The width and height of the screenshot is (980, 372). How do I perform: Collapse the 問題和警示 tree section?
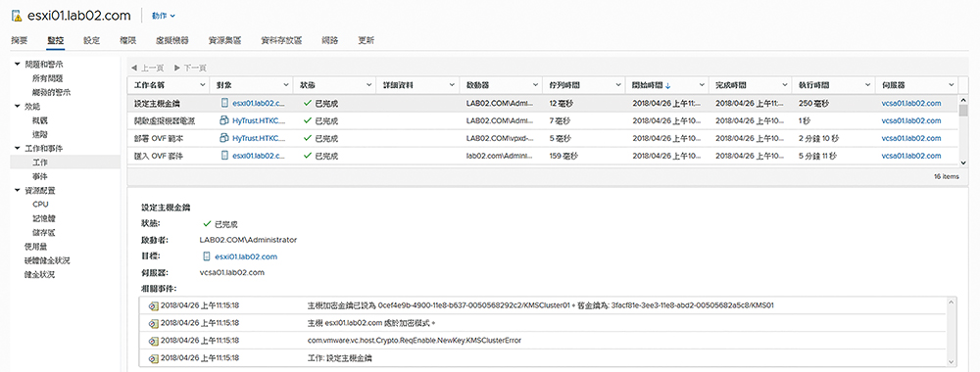pos(17,64)
